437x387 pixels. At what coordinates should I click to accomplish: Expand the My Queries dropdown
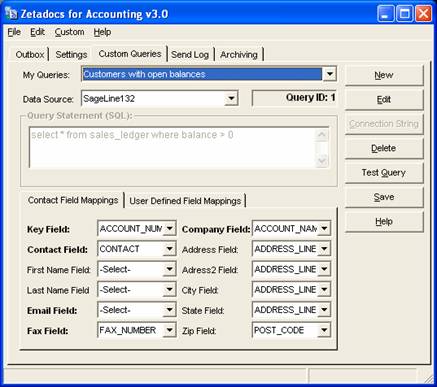click(x=329, y=74)
